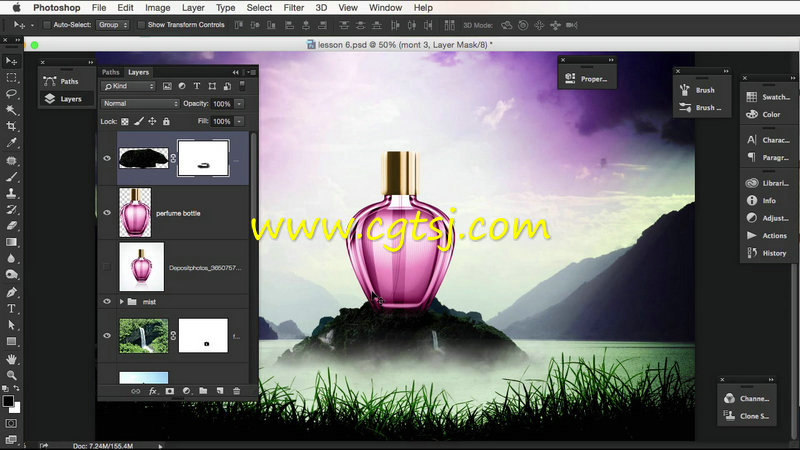The width and height of the screenshot is (800, 450).
Task: Enable Show Transform Controls checkbox
Action: click(141, 24)
